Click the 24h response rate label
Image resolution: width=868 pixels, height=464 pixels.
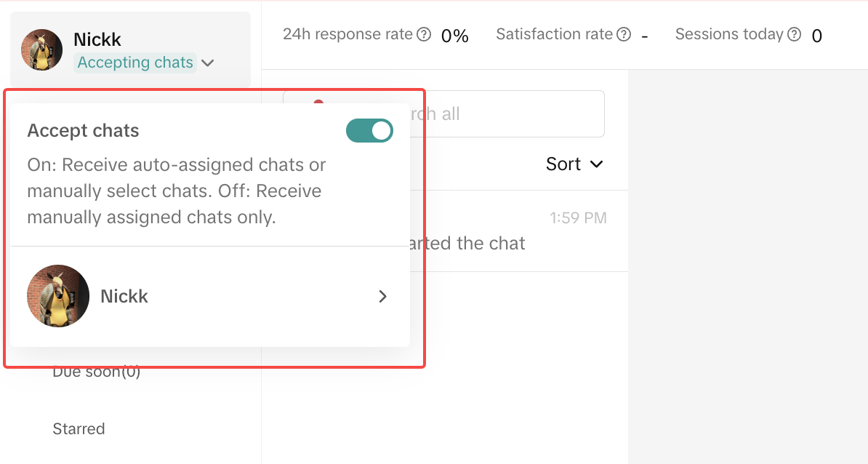tap(347, 34)
